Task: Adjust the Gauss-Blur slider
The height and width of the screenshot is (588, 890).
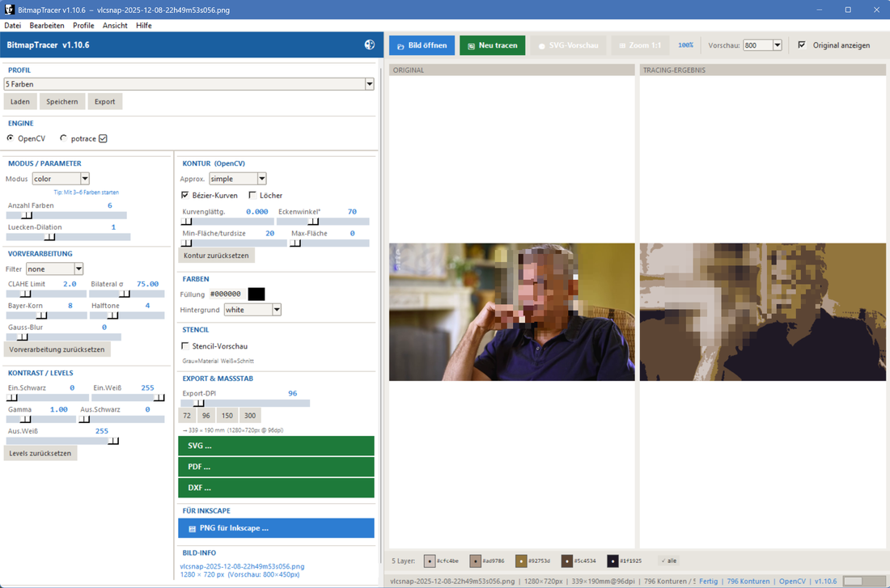Action: [x=64, y=337]
